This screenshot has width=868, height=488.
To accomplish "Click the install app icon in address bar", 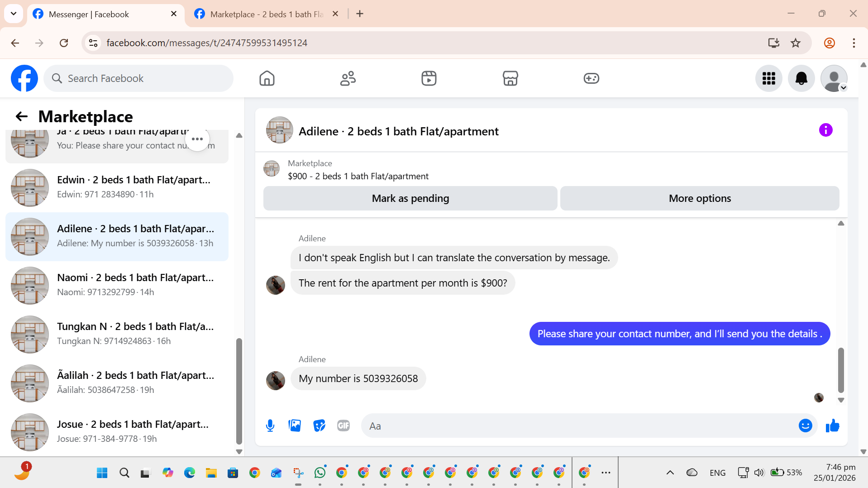I will coord(773,43).
